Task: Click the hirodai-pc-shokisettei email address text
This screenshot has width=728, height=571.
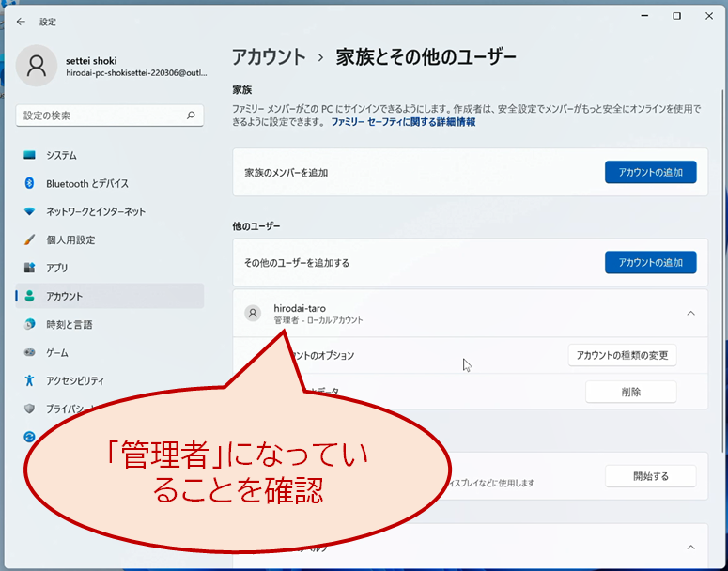Action: click(x=136, y=73)
